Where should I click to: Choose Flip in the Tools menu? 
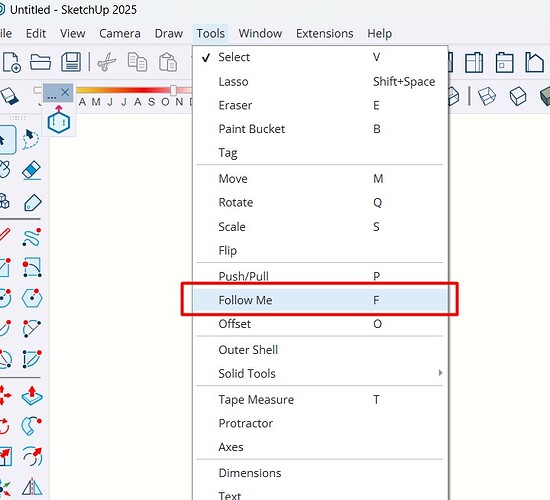[320, 251]
